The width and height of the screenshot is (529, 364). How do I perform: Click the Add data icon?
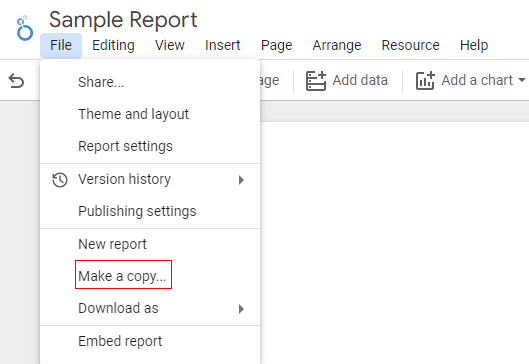coord(316,81)
